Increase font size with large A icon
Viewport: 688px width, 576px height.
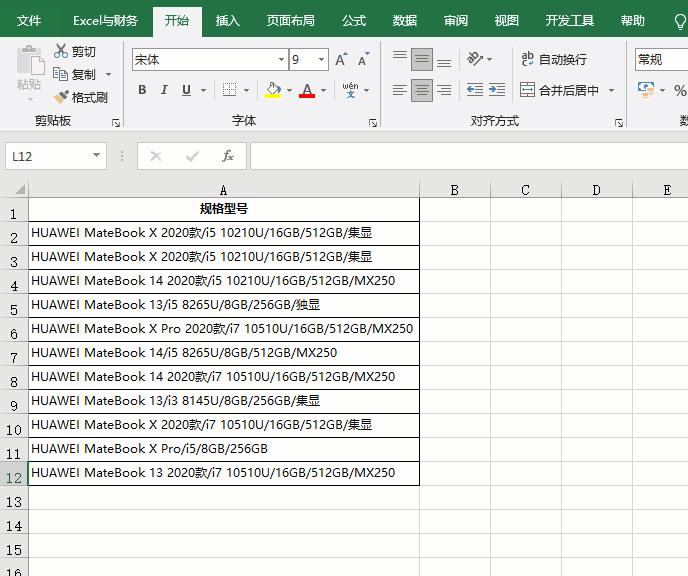pos(341,59)
